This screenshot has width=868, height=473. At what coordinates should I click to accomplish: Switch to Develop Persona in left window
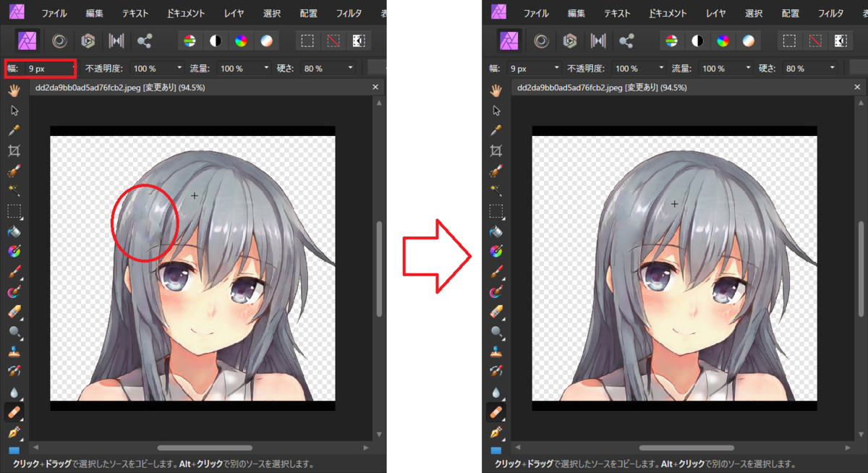pyautogui.click(x=88, y=41)
